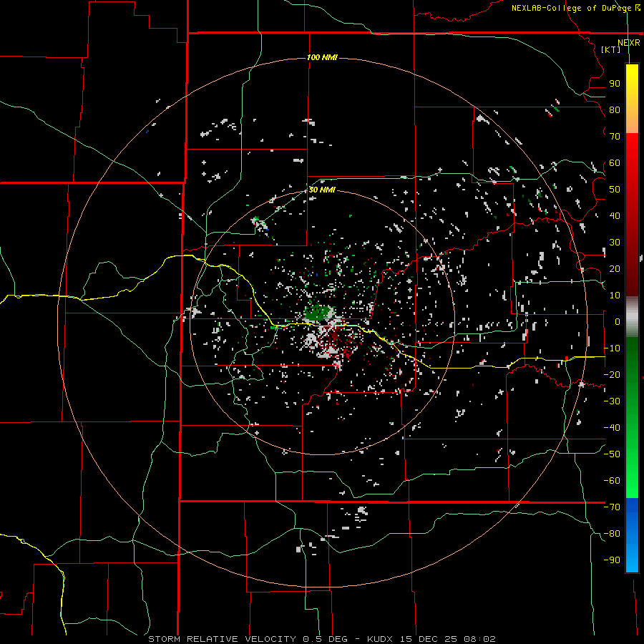644x644 pixels.
Task: Click the 70 value on velocity scale
Action: click(615, 137)
